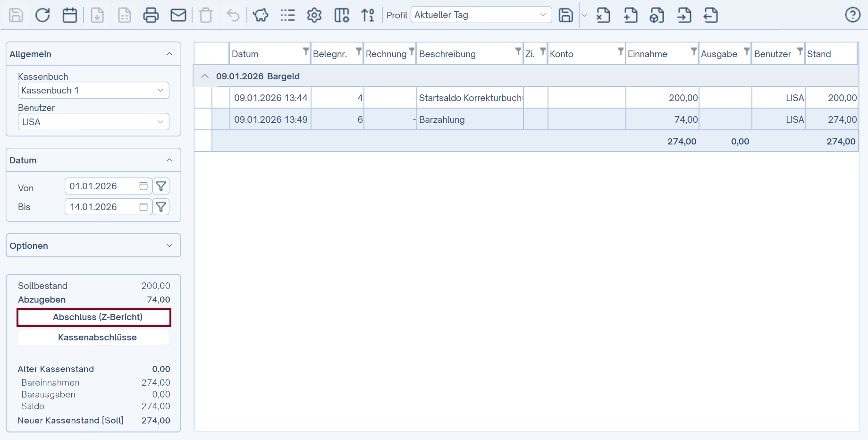Click the sort order arrow icon
Image resolution: width=868 pixels, height=440 pixels.
pyautogui.click(x=368, y=15)
